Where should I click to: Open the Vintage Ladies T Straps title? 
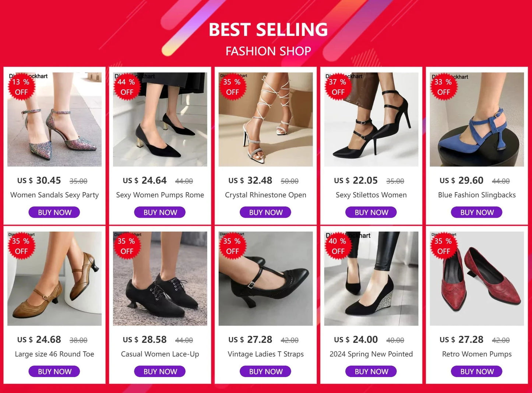click(265, 354)
